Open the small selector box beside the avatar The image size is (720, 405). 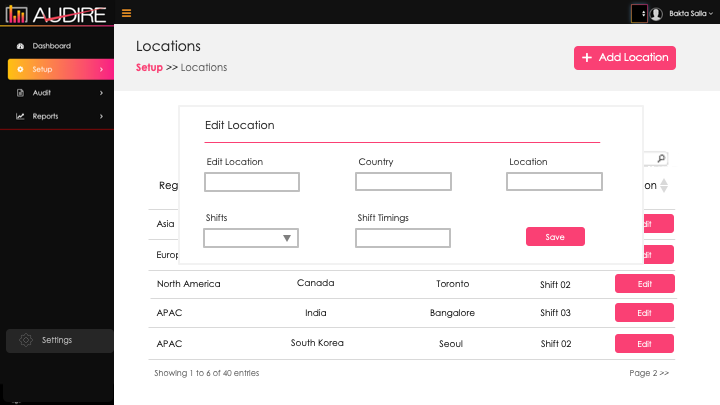pyautogui.click(x=639, y=13)
